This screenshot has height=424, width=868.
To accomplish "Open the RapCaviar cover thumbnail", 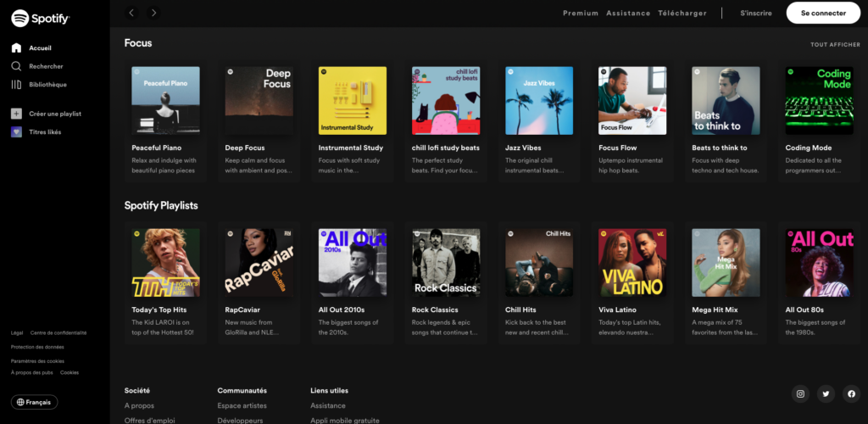I will 259,263.
